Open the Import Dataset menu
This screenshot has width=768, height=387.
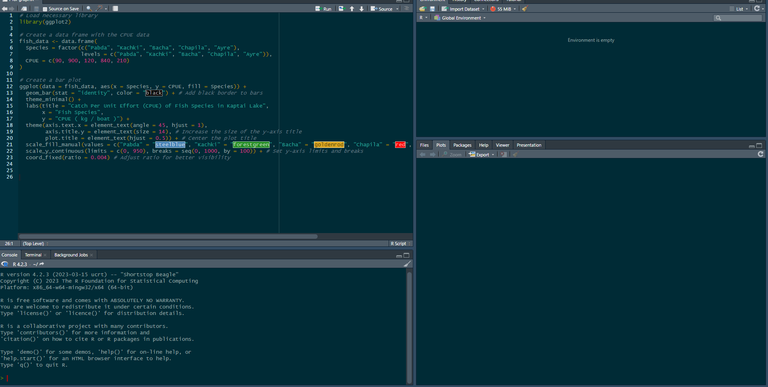click(463, 9)
